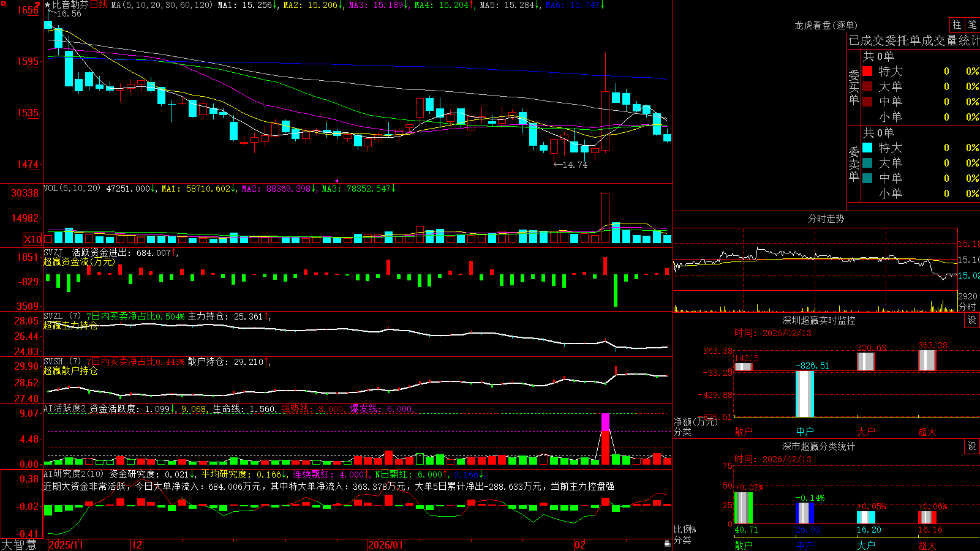Click the red 特大 buy order swatch

867,71
